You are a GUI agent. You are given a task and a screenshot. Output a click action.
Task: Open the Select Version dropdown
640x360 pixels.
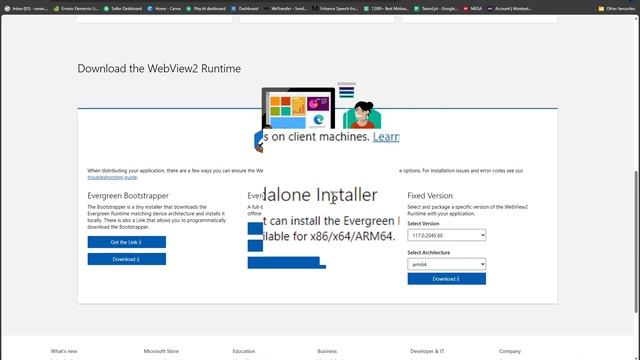447,235
